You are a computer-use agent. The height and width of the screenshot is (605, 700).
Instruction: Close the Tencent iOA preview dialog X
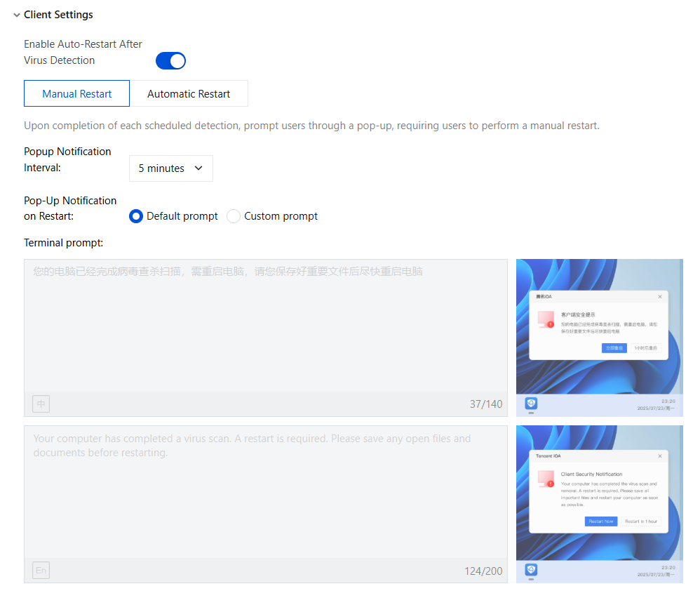(660, 456)
